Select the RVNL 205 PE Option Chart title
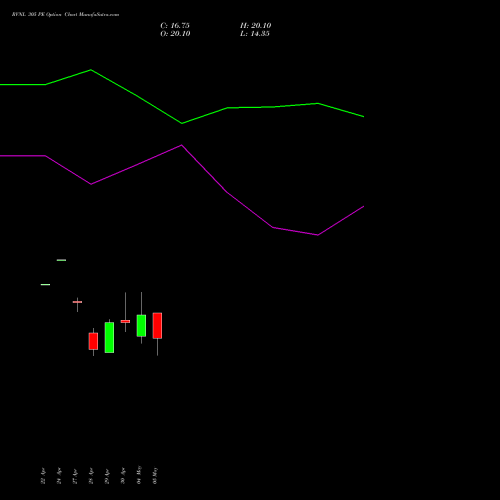Screen dimensions: 500x500 click(65, 15)
